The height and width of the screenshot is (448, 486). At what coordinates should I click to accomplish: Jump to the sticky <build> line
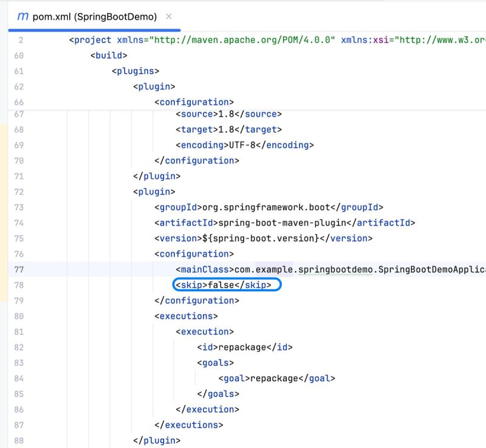(x=109, y=56)
